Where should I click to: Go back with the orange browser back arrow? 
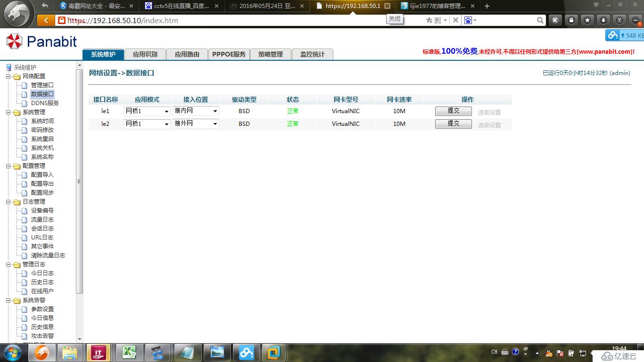(x=46, y=20)
